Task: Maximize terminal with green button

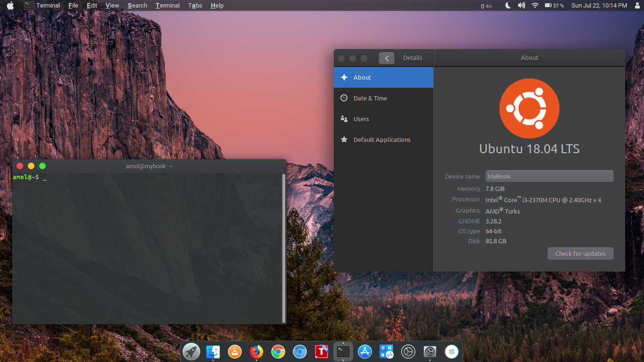Action: [42, 166]
